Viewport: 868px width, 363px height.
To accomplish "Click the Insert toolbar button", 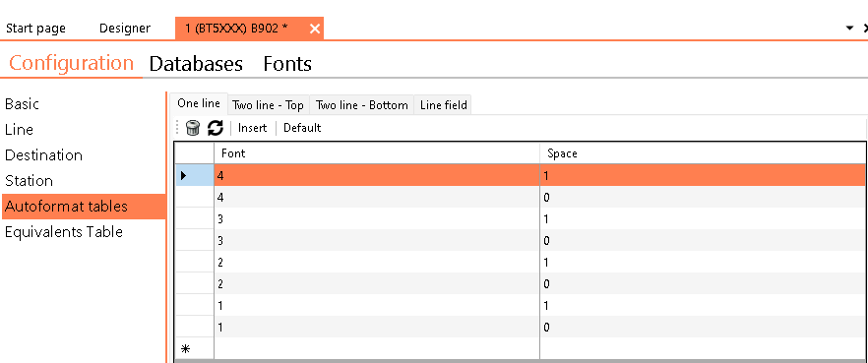I will [252, 128].
